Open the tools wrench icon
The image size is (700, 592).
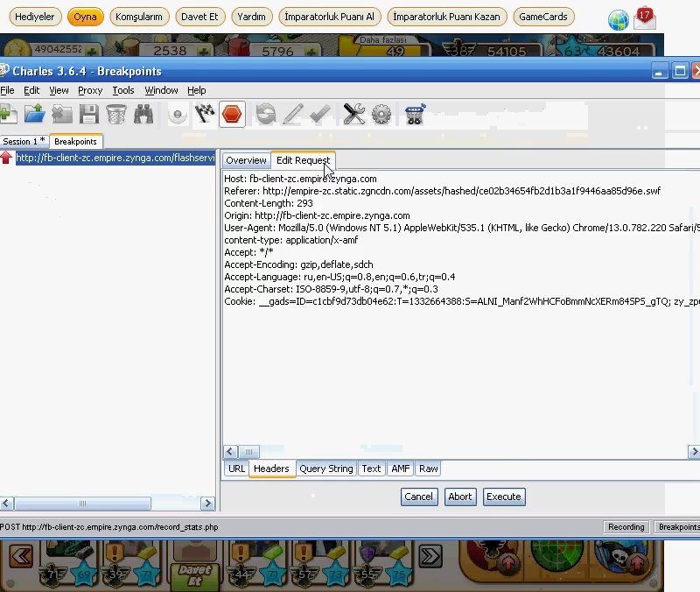(353, 115)
